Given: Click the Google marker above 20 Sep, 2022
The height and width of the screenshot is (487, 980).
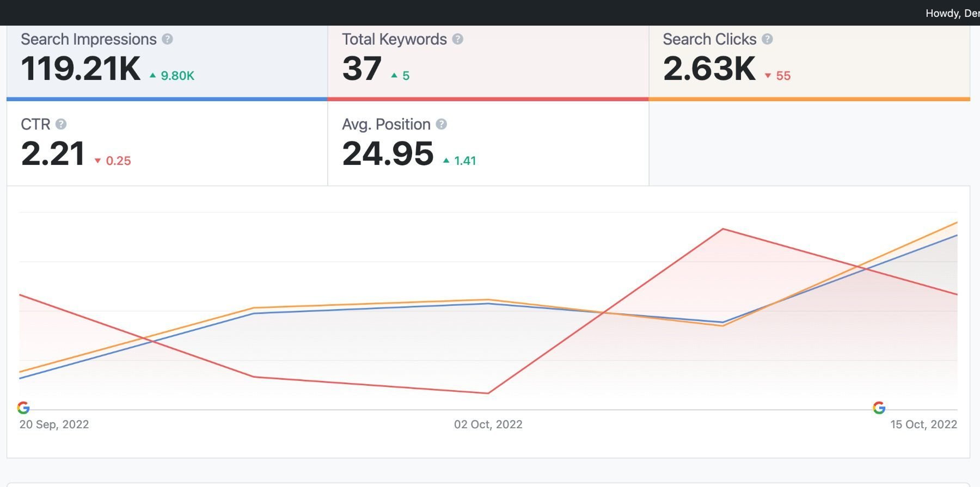Looking at the screenshot, I should pos(23,408).
